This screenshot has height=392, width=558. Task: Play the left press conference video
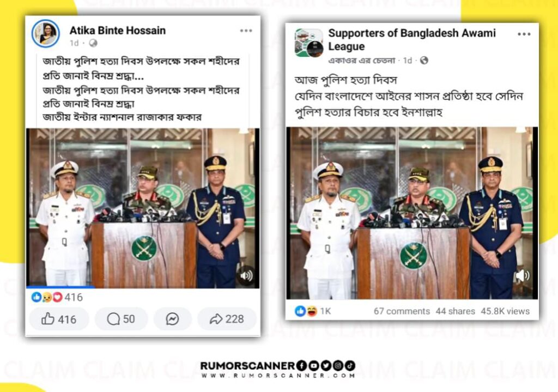(143, 208)
